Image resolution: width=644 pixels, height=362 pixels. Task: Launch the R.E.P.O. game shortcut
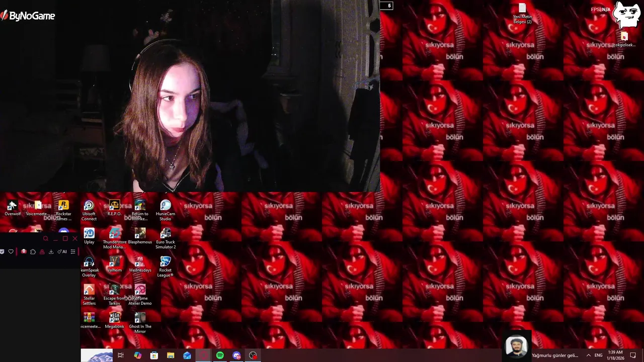[x=114, y=208]
